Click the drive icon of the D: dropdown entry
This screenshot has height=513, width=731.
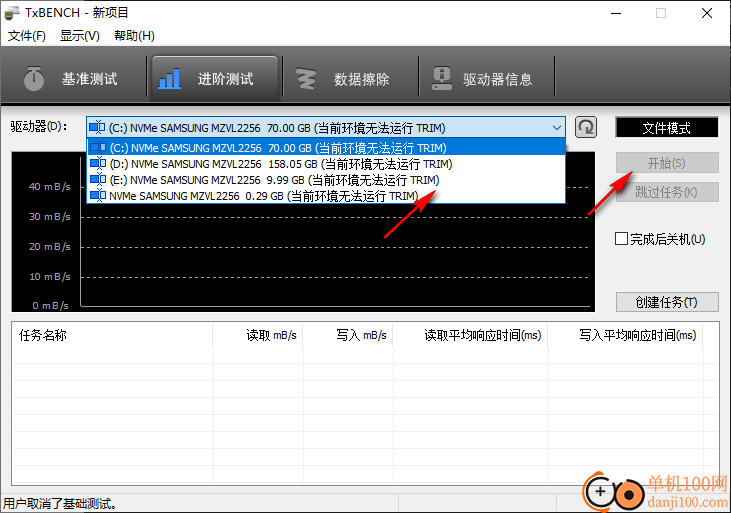tap(98, 164)
